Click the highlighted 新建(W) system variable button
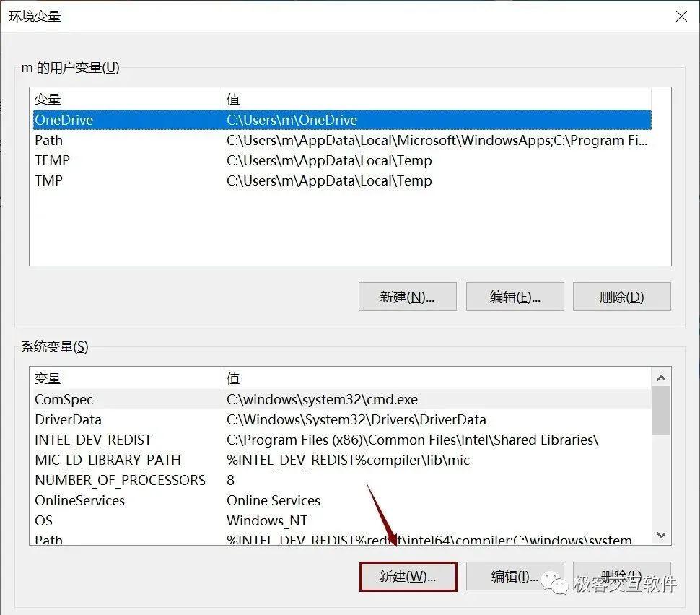This screenshot has height=615, width=700. point(408,577)
